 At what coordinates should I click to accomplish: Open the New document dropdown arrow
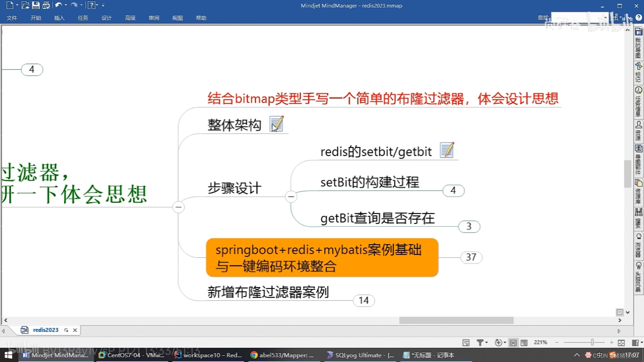(x=17, y=5)
